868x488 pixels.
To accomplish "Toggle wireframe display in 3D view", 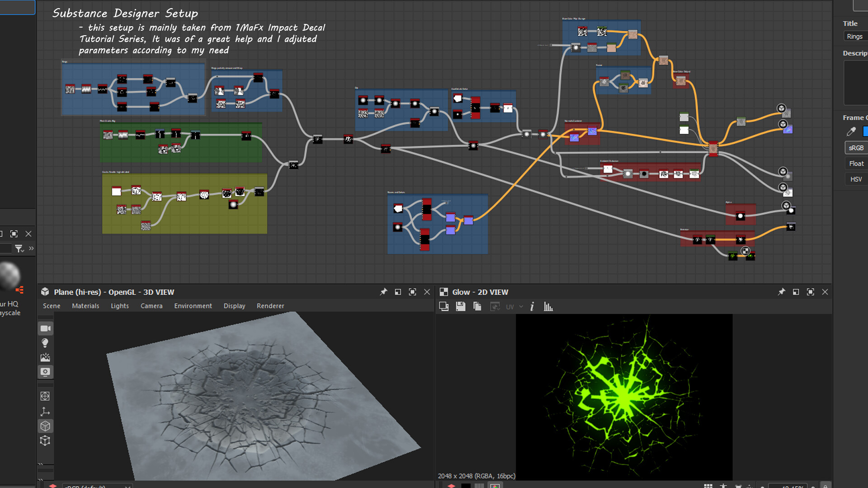I will pyautogui.click(x=45, y=396).
